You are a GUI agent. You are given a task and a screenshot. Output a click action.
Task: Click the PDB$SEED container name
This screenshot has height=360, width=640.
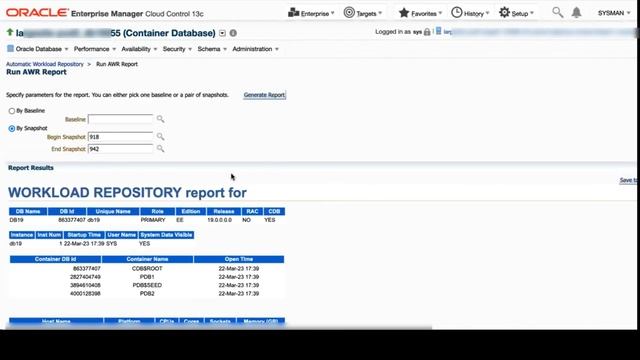click(x=147, y=285)
